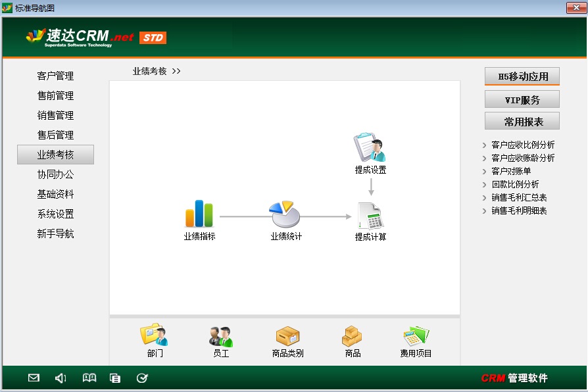The width and height of the screenshot is (588, 392).
Task: Open the 回款比例分析 report link
Action: pyautogui.click(x=515, y=184)
